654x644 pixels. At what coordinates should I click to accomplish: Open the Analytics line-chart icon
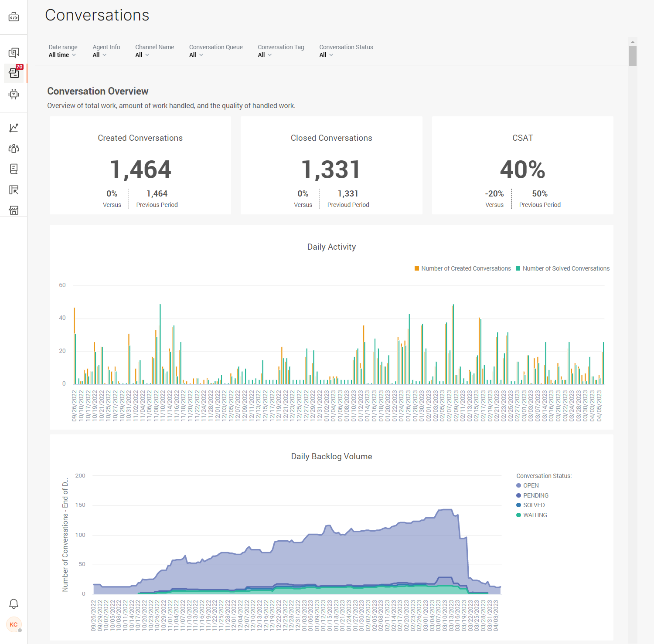pos(14,128)
